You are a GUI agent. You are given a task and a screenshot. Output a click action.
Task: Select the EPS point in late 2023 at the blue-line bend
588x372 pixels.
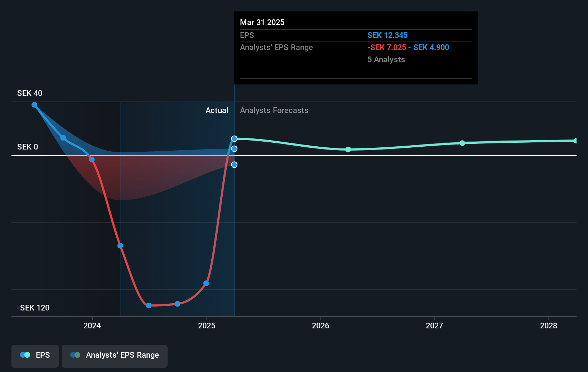click(x=63, y=138)
